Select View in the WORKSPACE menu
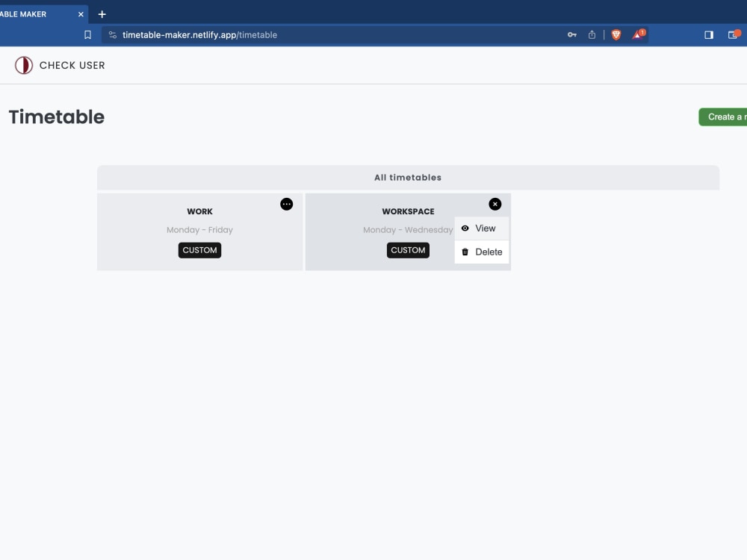Viewport: 747px width, 560px height. coord(482,228)
